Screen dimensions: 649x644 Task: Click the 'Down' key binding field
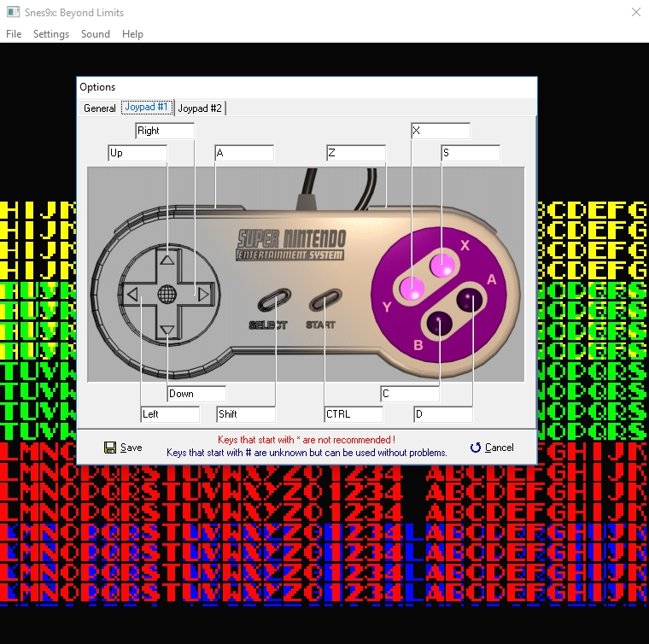pos(196,394)
